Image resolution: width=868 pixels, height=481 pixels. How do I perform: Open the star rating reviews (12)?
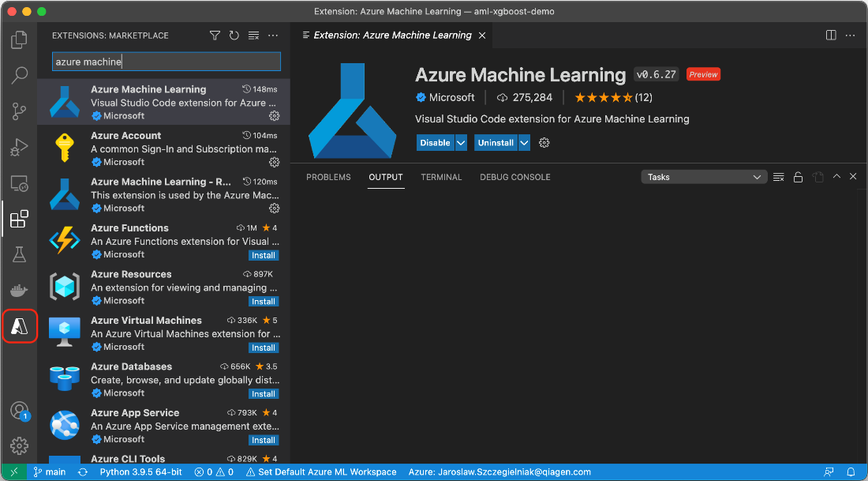pos(613,97)
